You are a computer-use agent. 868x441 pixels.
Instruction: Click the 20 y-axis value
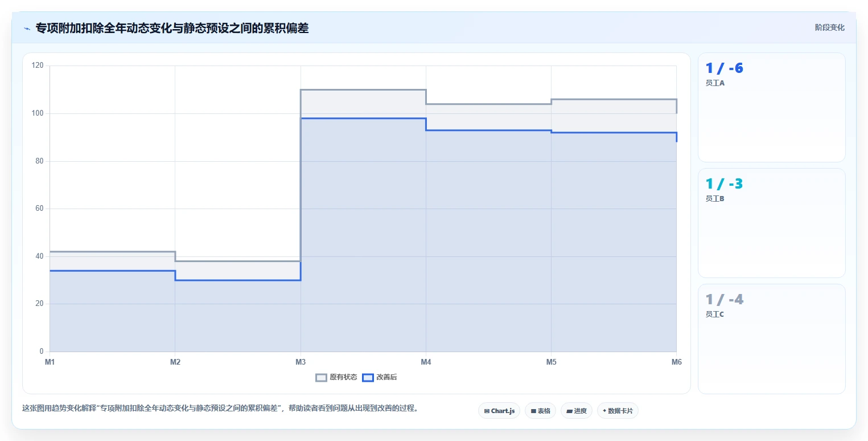point(39,304)
